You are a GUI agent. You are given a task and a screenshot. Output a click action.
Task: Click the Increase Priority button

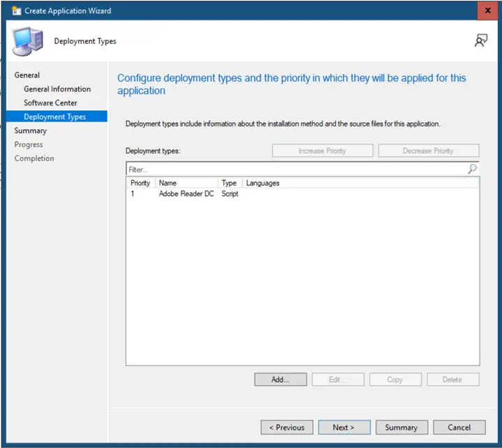pyautogui.click(x=323, y=151)
